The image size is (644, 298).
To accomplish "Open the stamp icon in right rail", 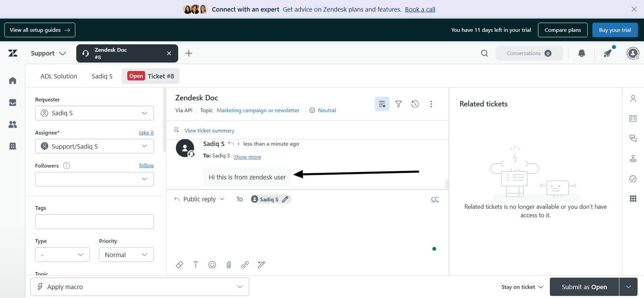I will tap(633, 159).
